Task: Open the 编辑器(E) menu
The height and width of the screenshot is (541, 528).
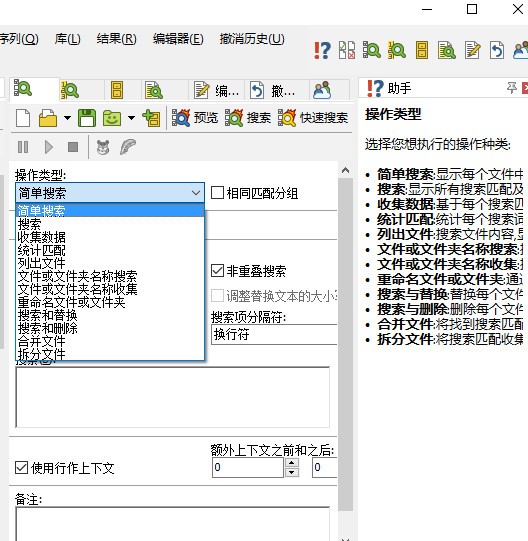Action: coord(178,39)
